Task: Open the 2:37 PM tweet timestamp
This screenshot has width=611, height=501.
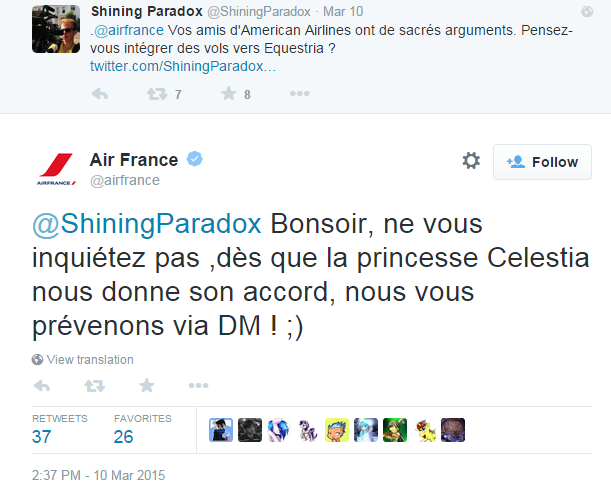Action: tap(97, 473)
